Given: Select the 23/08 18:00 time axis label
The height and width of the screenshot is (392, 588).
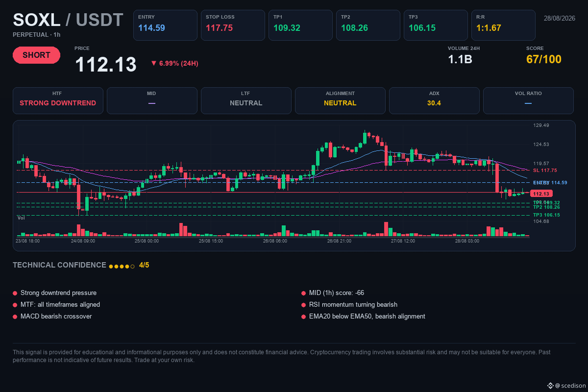Looking at the screenshot, I should coord(27,241).
